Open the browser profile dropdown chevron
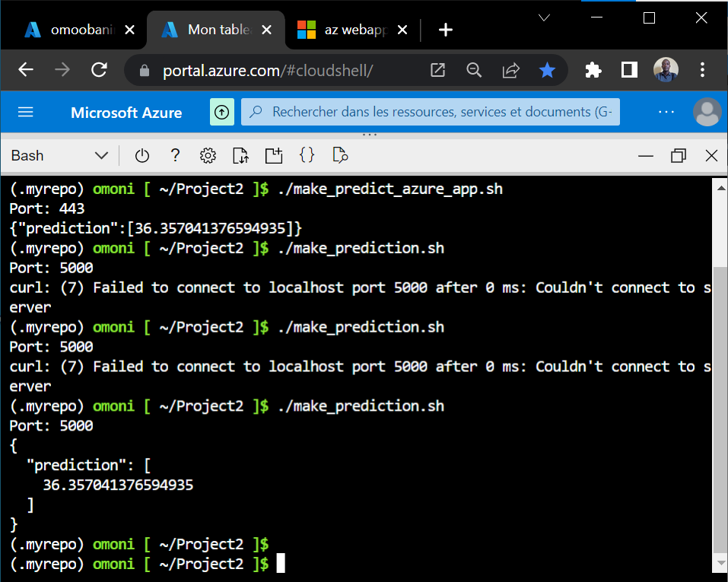728x582 pixels. click(x=543, y=17)
